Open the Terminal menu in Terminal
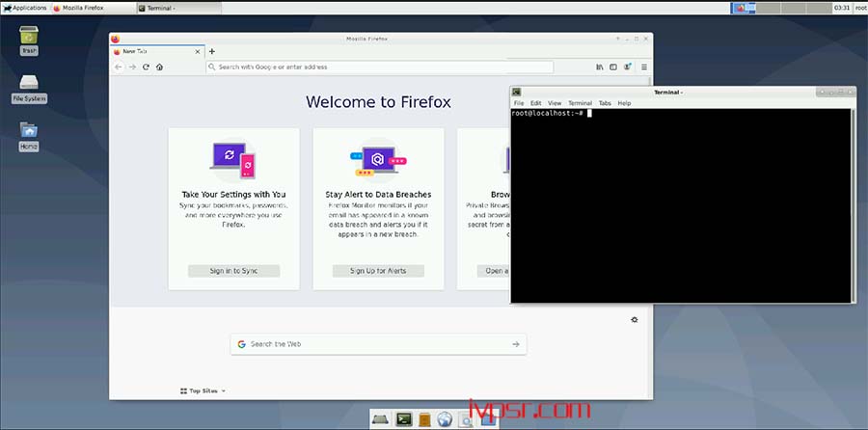Image resolution: width=868 pixels, height=430 pixels. click(581, 103)
